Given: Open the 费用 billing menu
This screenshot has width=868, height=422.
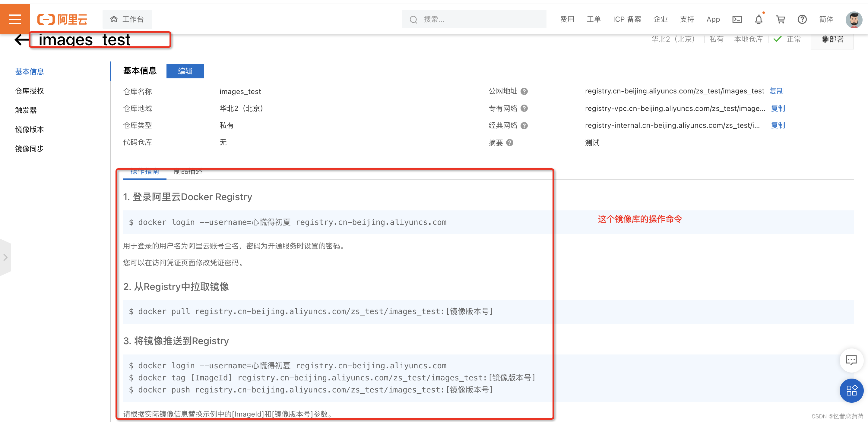Looking at the screenshot, I should (567, 19).
